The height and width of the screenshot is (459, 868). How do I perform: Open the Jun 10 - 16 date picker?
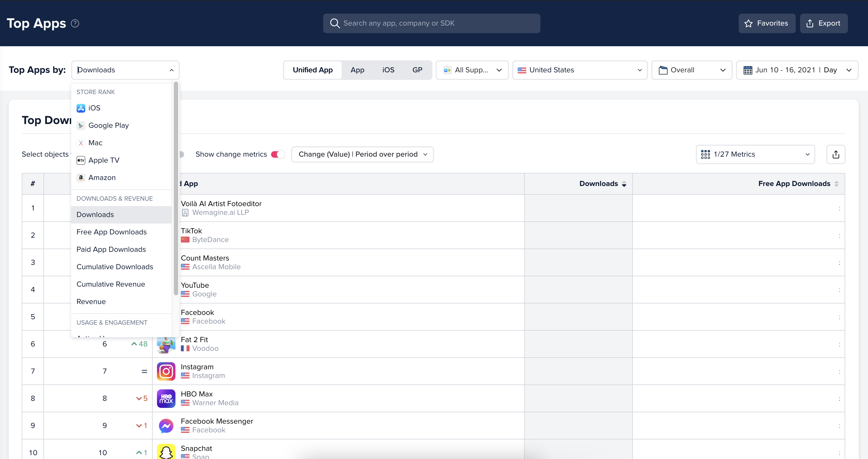(797, 70)
